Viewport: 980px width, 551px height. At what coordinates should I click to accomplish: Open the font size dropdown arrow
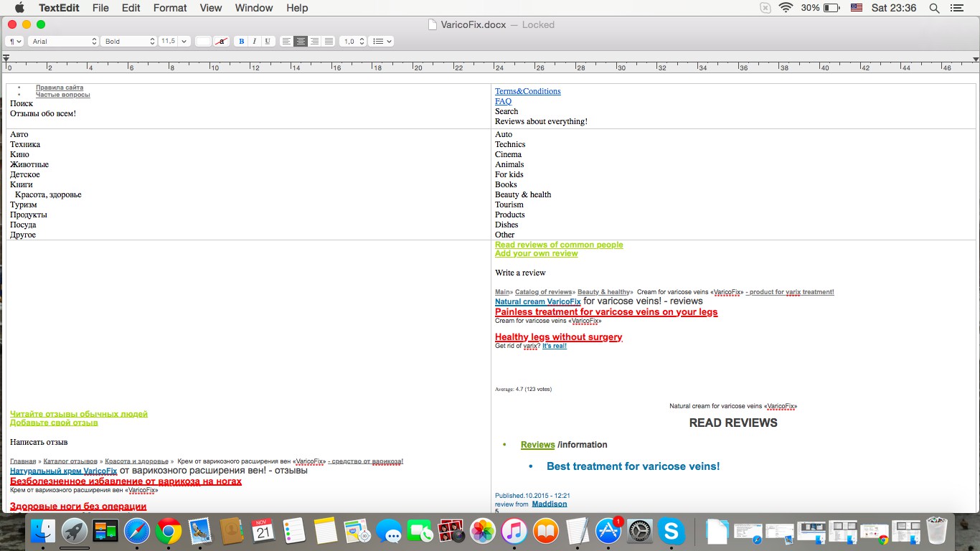point(184,42)
